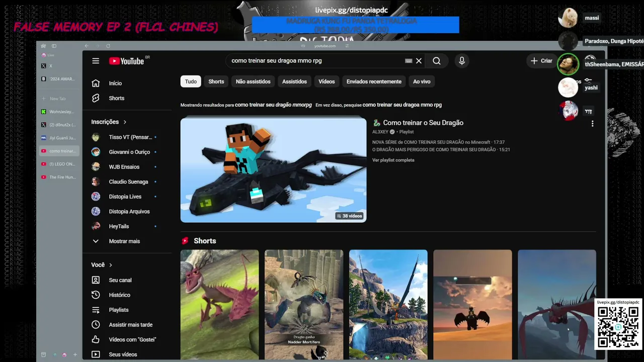Screen dimensions: 644x362
Task: Click Ver playlist completa link
Action: click(x=393, y=160)
